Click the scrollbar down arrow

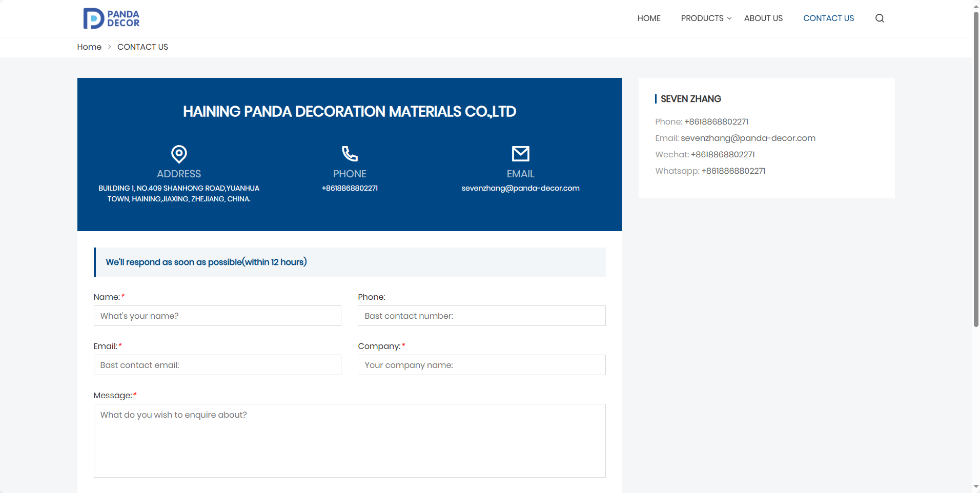pyautogui.click(x=976, y=487)
